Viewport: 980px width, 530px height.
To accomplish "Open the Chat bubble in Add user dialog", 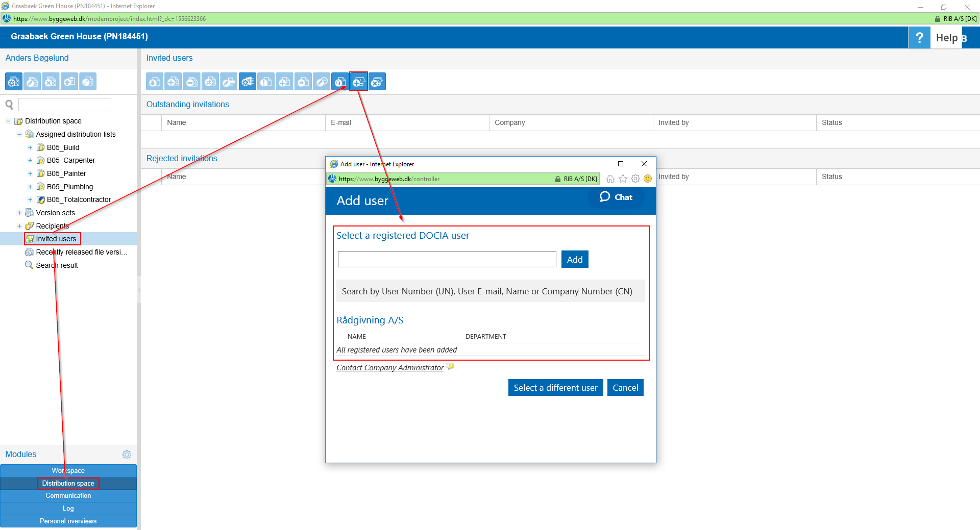I will (x=616, y=197).
